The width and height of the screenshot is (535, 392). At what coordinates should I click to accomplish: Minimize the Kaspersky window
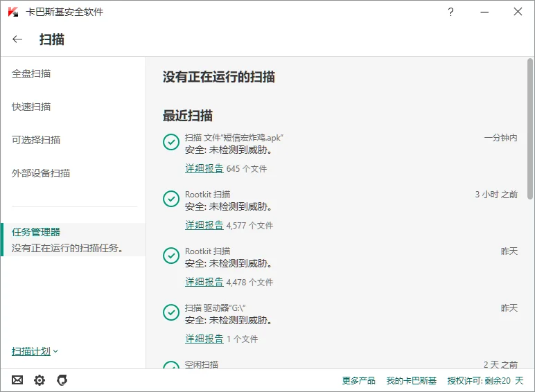click(x=484, y=12)
